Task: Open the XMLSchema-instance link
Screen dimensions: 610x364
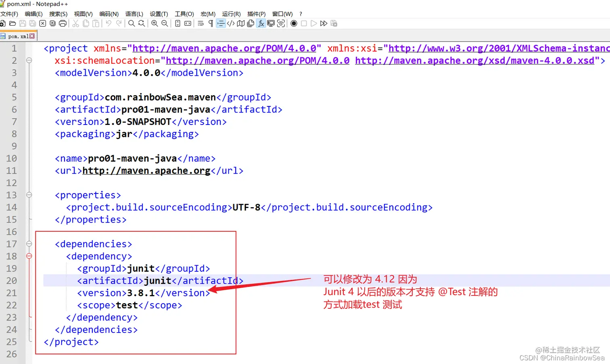Action: click(499, 48)
